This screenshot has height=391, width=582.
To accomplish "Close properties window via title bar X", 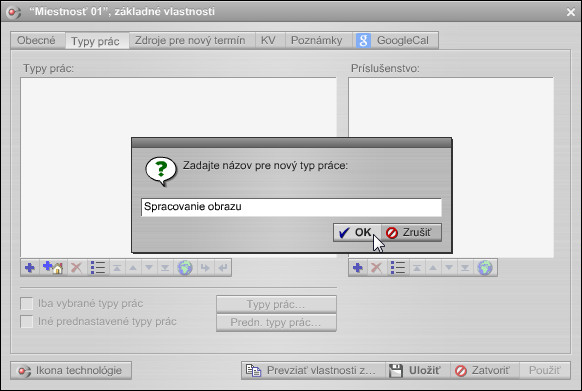I will click(571, 12).
